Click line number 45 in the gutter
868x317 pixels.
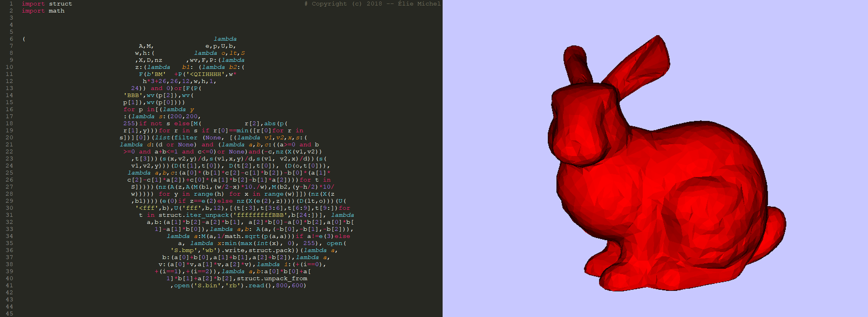tap(9, 314)
